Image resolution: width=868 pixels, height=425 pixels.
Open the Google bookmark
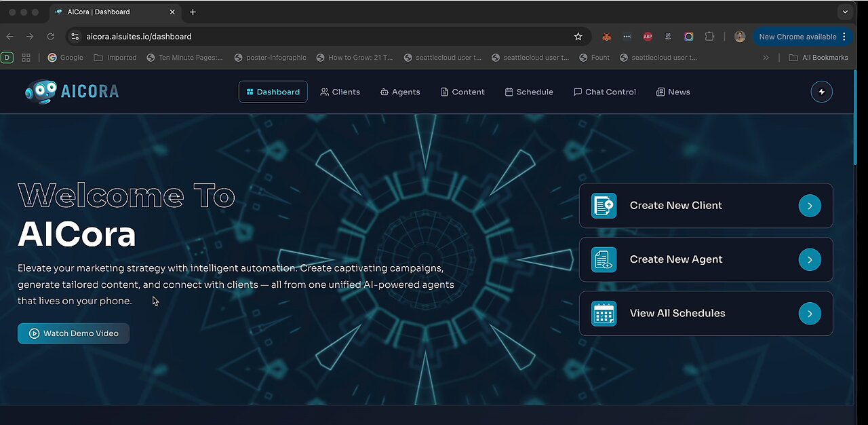[66, 58]
